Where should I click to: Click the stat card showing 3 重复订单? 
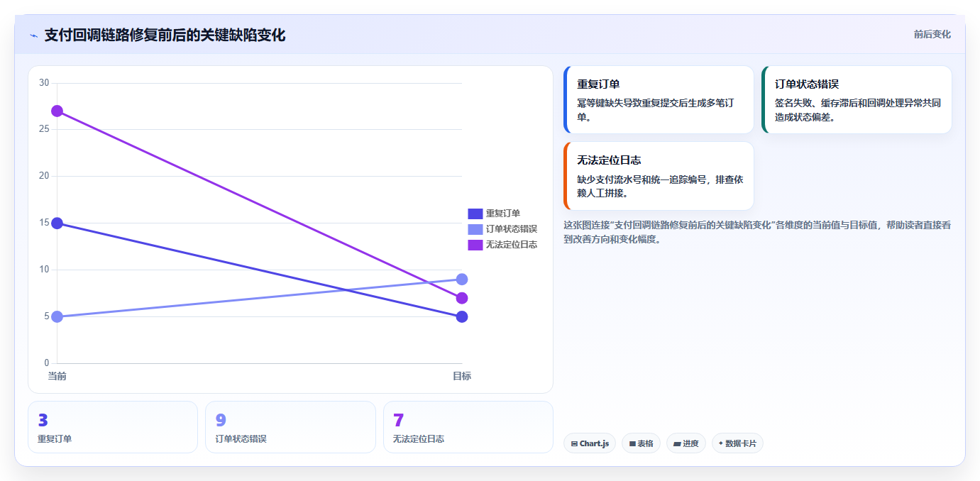click(113, 427)
